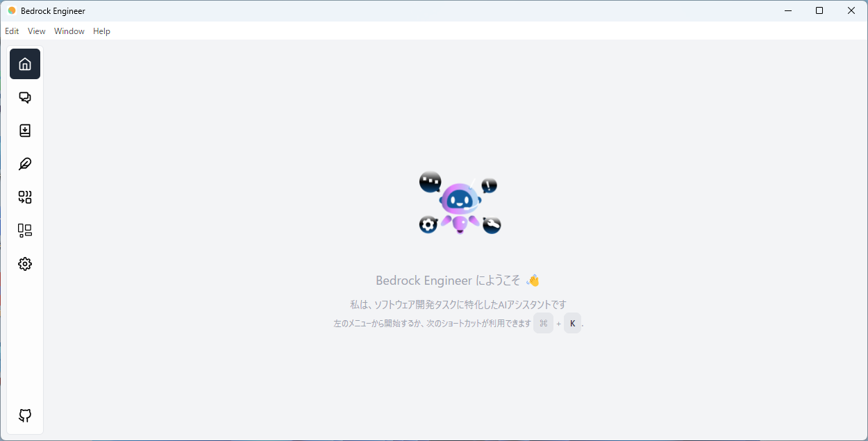Viewport: 868px width, 441px height.
Task: Open the Window menu
Action: (x=69, y=31)
